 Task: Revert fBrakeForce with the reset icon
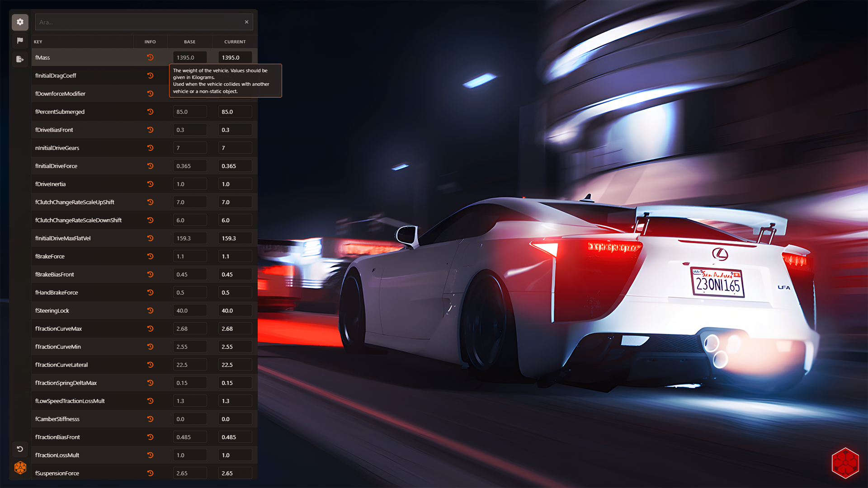(x=151, y=256)
